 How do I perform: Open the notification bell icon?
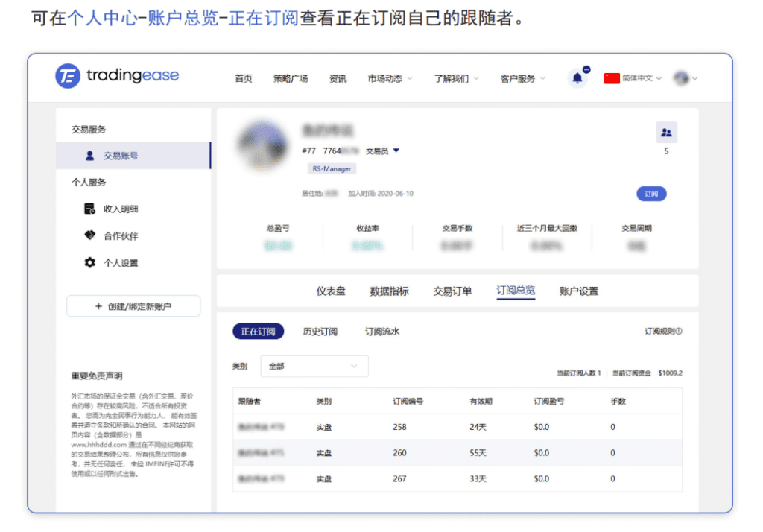(577, 78)
